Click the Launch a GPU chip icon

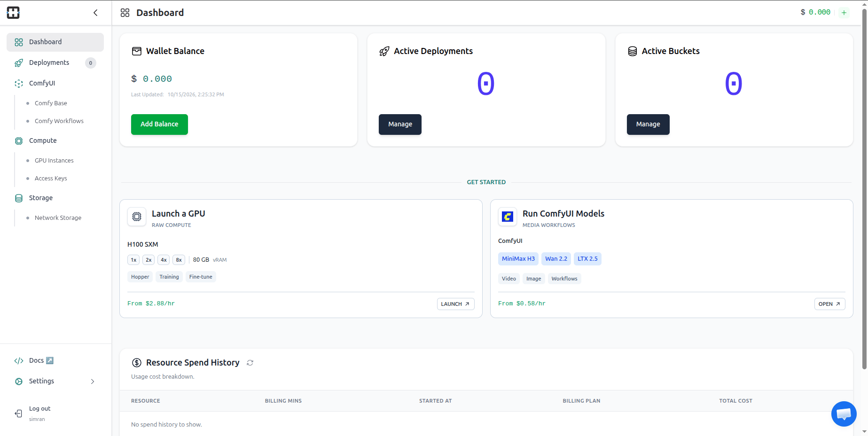point(137,217)
